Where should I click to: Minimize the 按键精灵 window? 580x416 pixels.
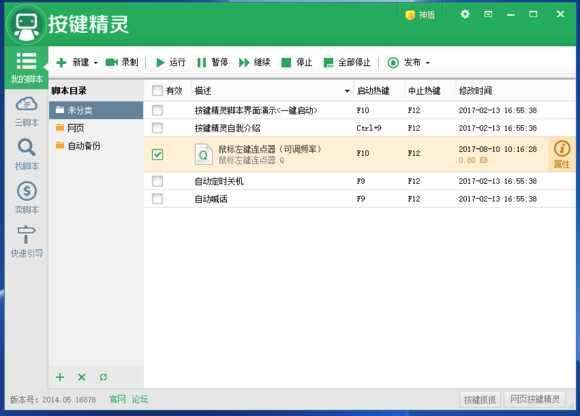pos(511,15)
